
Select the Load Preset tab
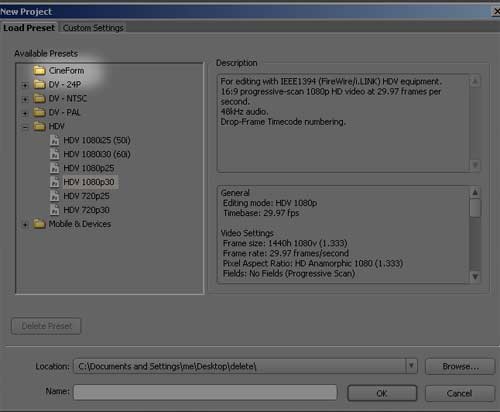[29, 28]
